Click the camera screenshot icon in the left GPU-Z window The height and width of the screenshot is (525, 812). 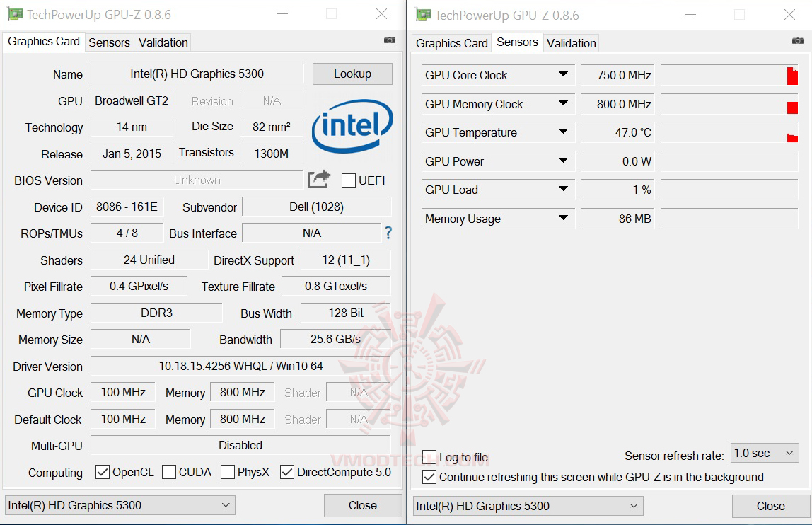tap(390, 40)
